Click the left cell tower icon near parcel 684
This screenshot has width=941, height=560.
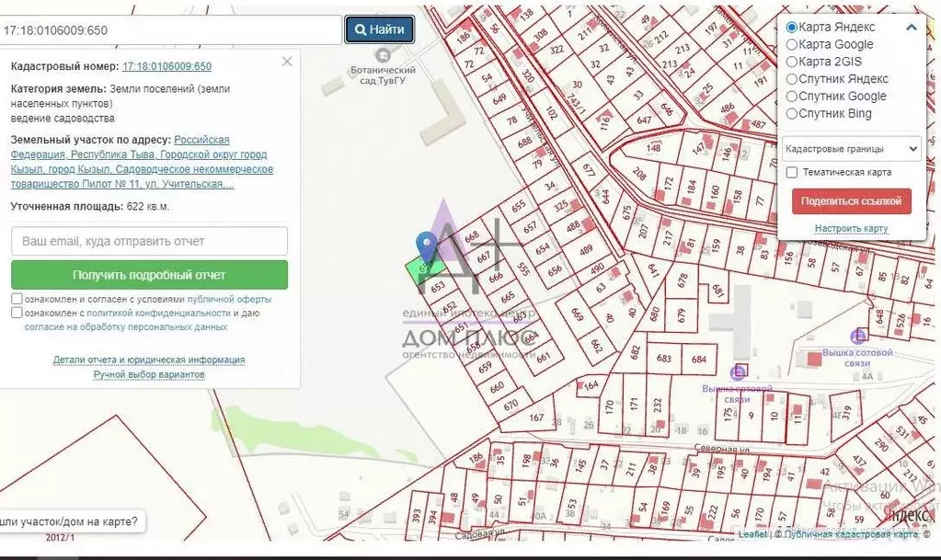pyautogui.click(x=737, y=371)
